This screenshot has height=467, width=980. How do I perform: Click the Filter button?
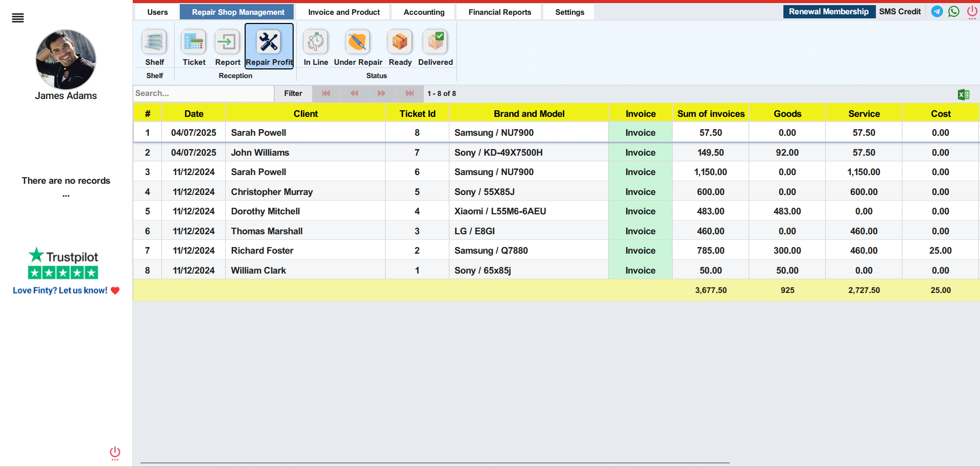(x=293, y=93)
